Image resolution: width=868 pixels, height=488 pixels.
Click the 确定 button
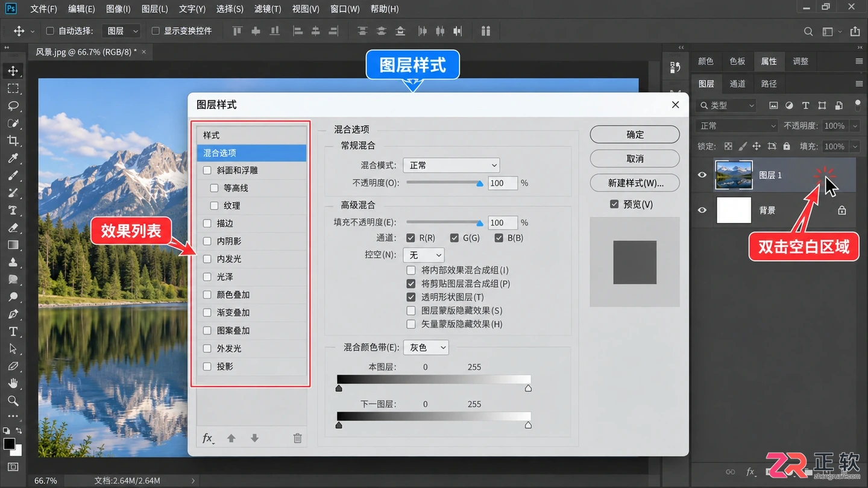[x=635, y=134]
